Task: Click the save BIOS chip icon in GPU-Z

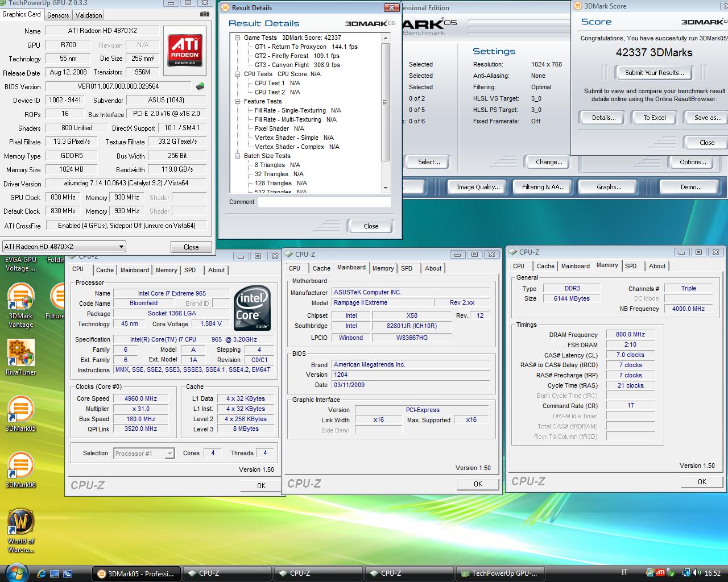Action: click(x=200, y=86)
